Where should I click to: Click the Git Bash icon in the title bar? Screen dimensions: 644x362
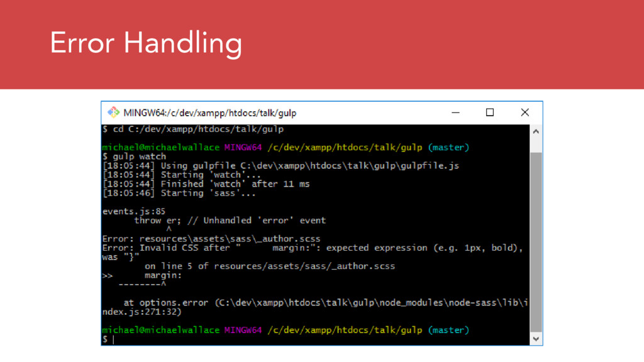(113, 112)
